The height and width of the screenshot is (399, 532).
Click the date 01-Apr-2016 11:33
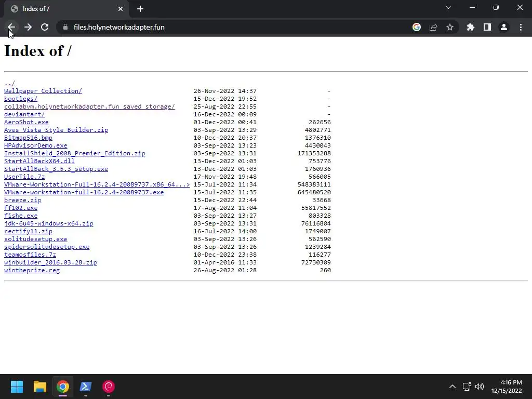[x=225, y=262]
